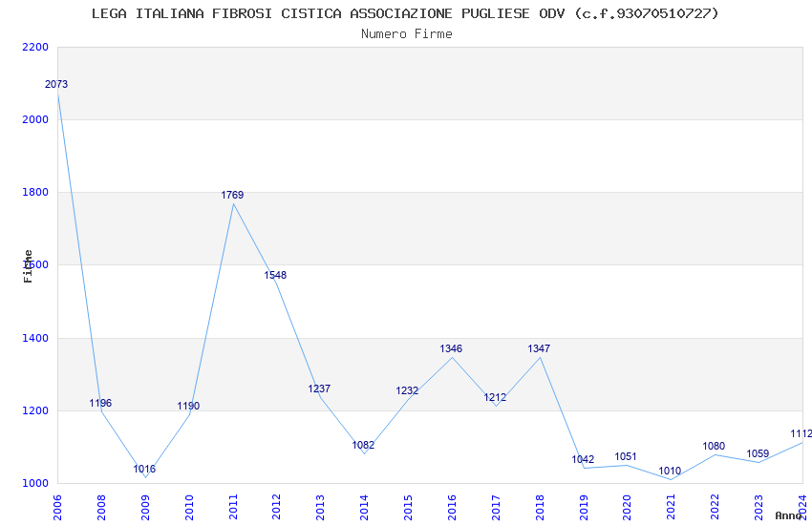
Task: Select the 1082 data label
Action: click(364, 445)
